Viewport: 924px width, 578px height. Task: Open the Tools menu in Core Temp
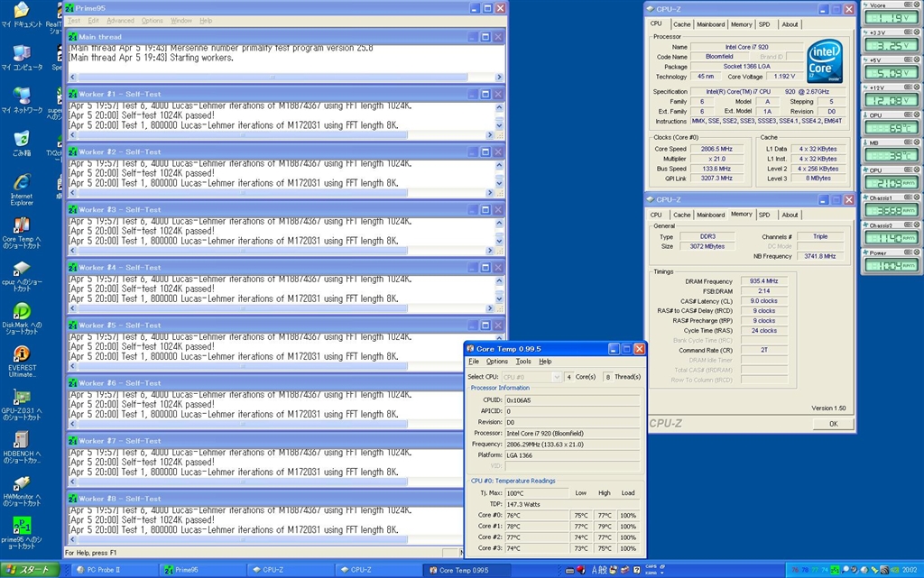(523, 362)
